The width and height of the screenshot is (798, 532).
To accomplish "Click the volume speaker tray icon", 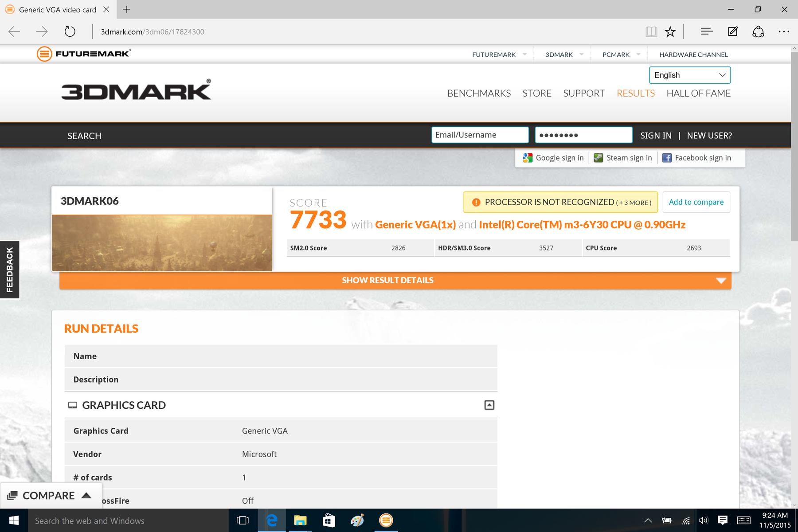I will point(704,520).
